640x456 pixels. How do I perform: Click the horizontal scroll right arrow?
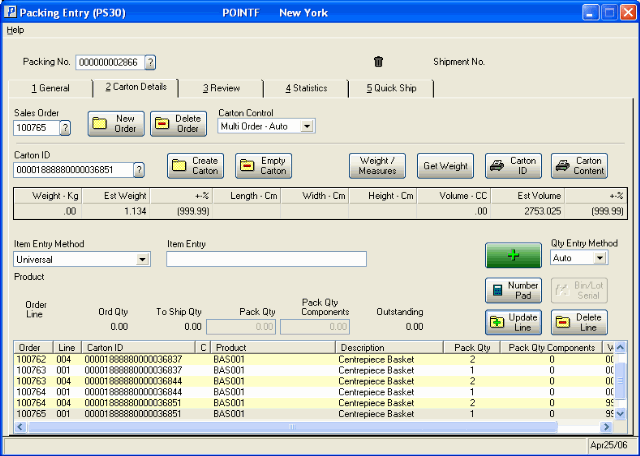pyautogui.click(x=606, y=427)
